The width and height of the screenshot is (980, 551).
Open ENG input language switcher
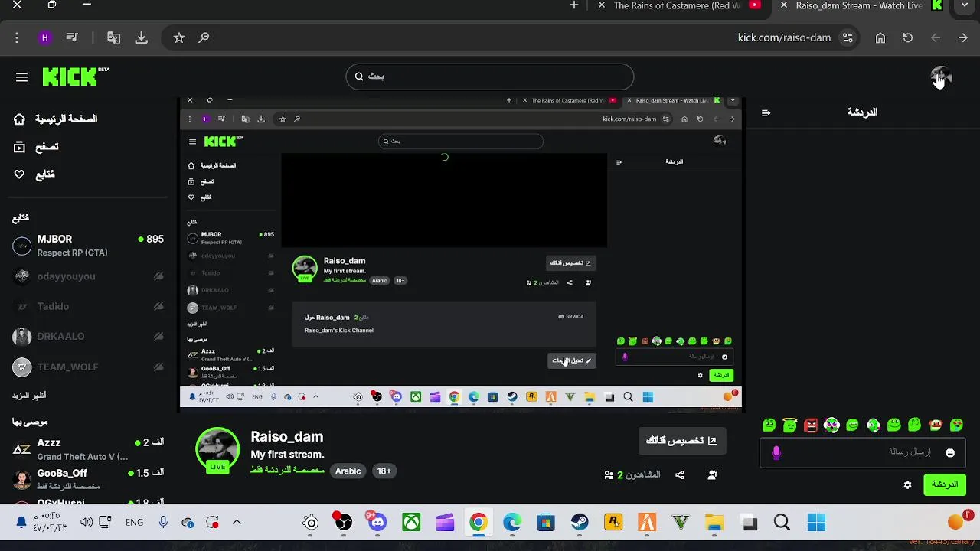(134, 523)
